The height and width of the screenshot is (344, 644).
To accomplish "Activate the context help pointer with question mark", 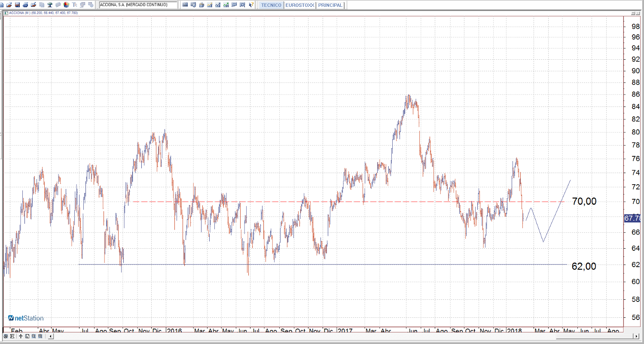I will (251, 5).
